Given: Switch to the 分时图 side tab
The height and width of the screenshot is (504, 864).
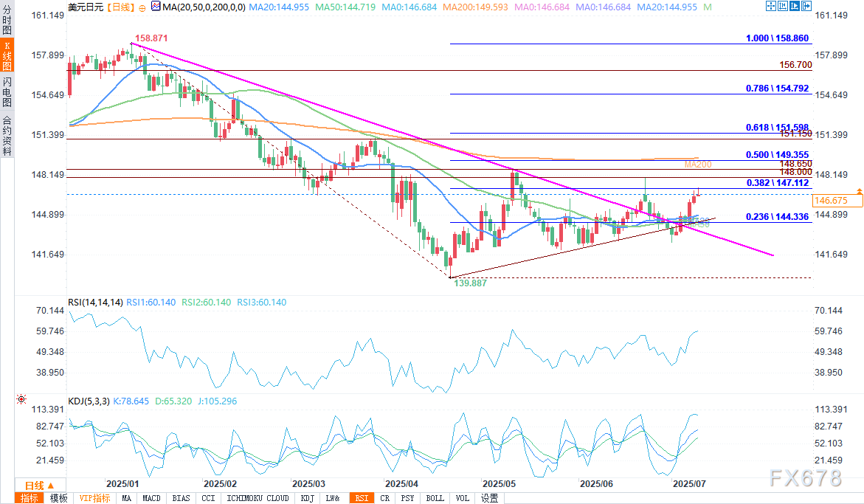Looking at the screenshot, I should pos(7,19).
